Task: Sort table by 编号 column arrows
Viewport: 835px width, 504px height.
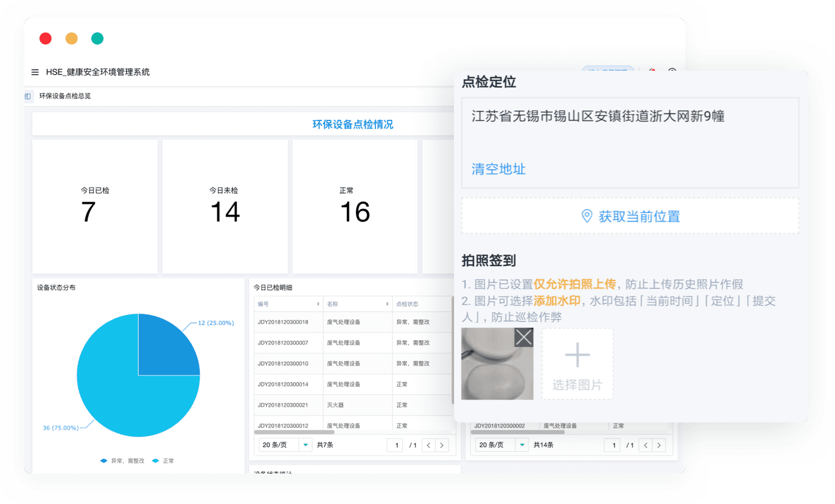Action: pos(318,304)
